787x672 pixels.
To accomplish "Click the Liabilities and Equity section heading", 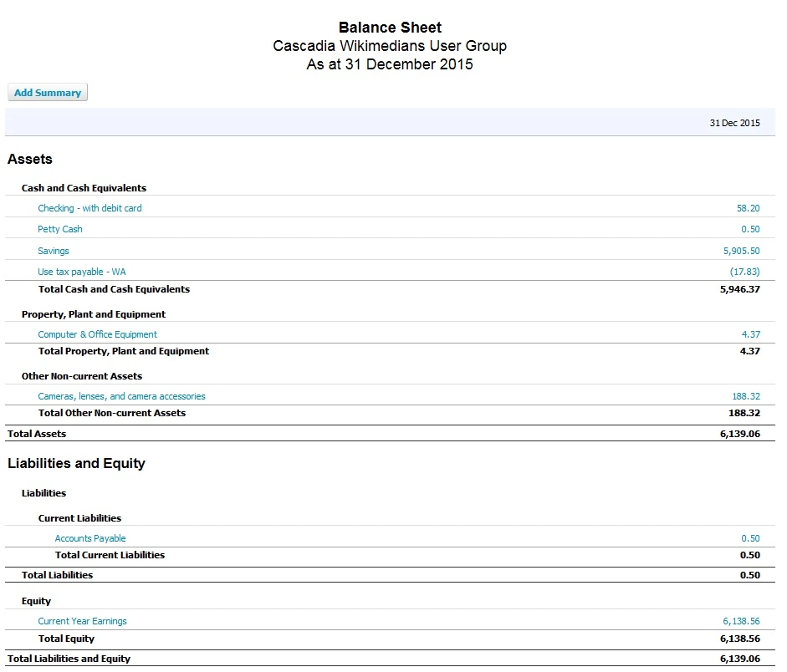I will [76, 463].
